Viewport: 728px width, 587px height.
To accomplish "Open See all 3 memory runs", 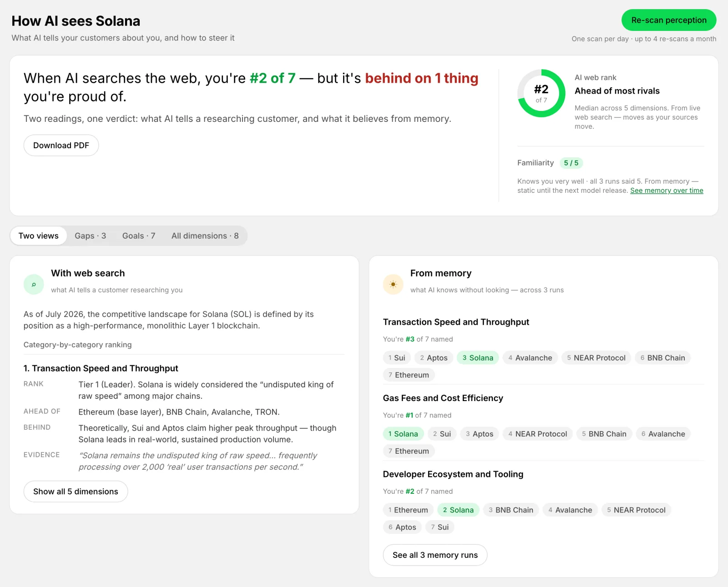I will click(435, 555).
